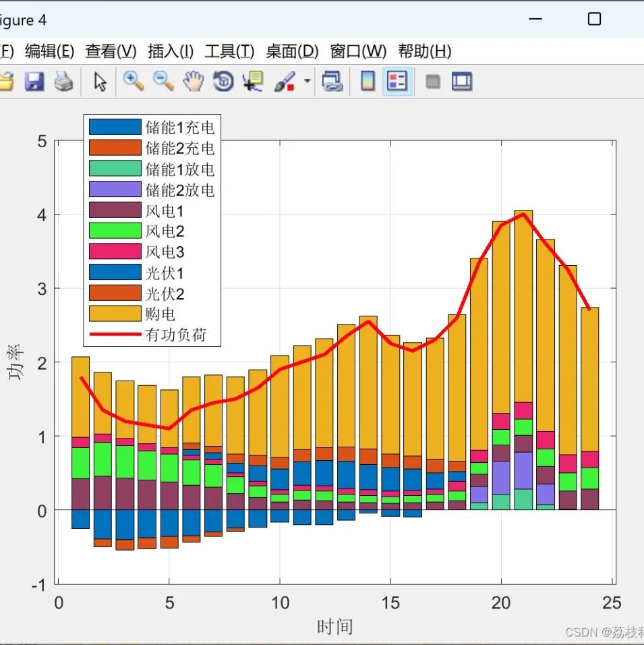
Task: Click the 光伏1 legend color swatch
Action: [x=115, y=272]
